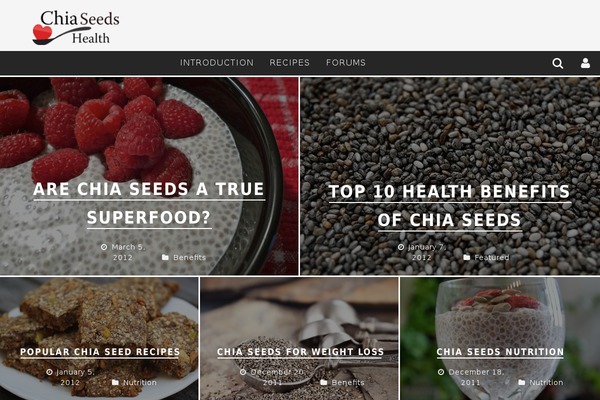Read Are Chia Seeds a True Superfood

[149, 203]
